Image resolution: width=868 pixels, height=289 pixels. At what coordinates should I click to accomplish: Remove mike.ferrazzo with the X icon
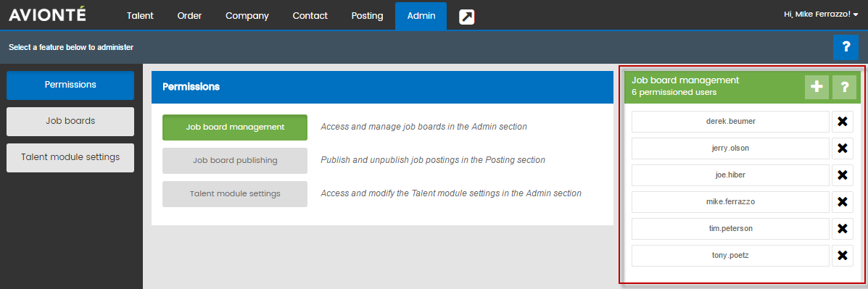pos(843,201)
